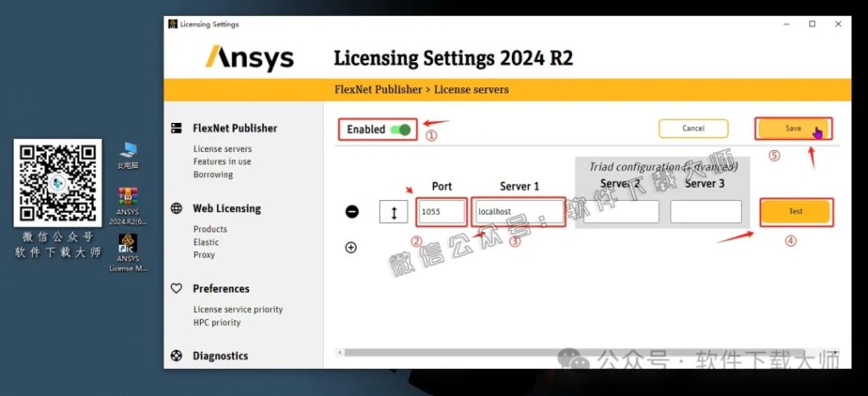Click Preferences heart icon
This screenshot has width=868, height=396.
click(176, 288)
